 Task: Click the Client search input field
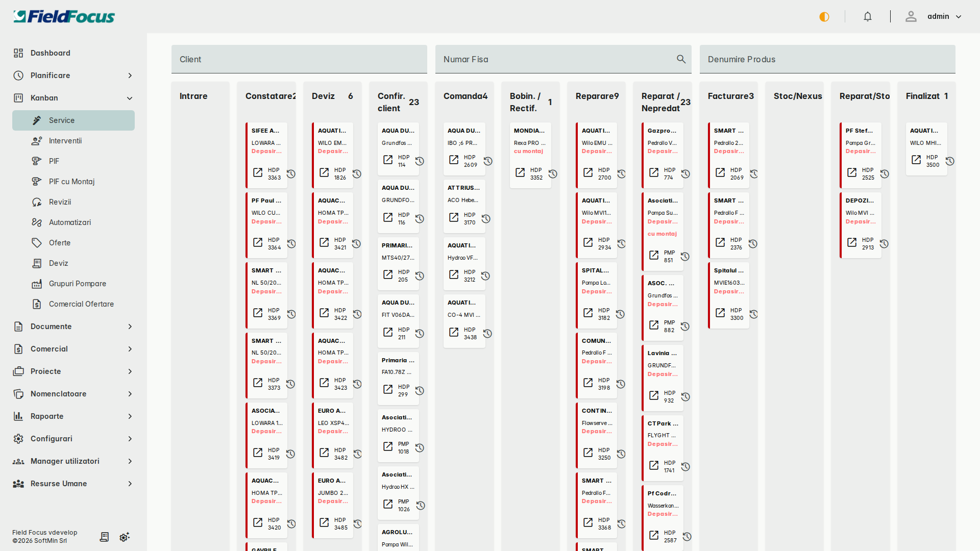299,59
